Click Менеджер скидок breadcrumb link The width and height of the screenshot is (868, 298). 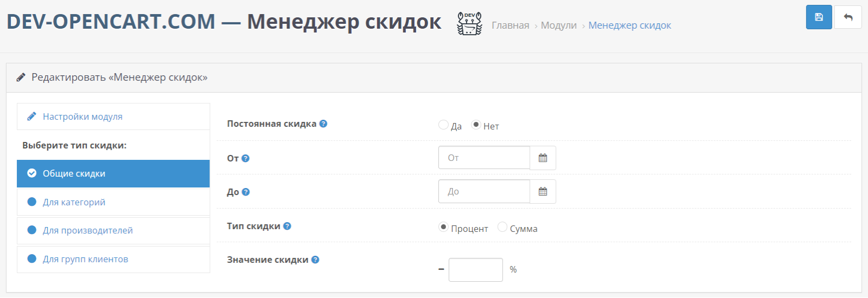pos(630,25)
